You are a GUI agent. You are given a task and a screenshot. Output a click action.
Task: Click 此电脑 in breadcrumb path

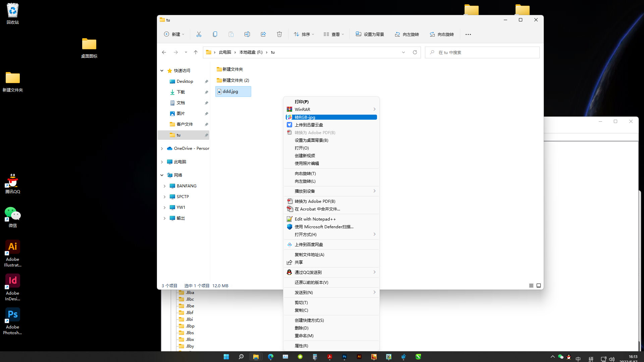coord(225,52)
